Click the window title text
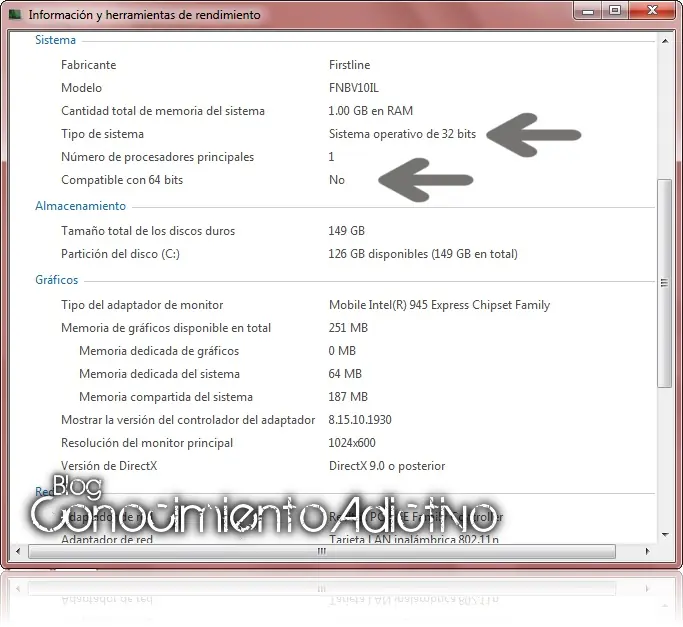 [145, 15]
